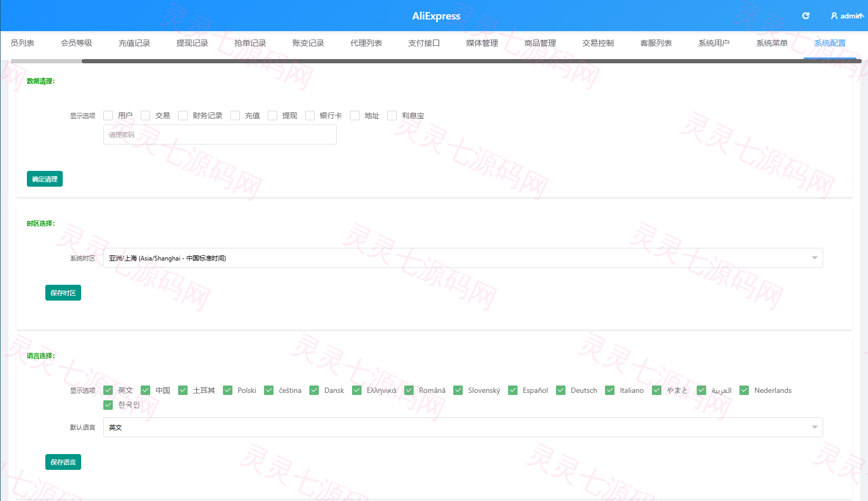Open the 支付接口 tab
The image size is (868, 501).
[x=424, y=43]
